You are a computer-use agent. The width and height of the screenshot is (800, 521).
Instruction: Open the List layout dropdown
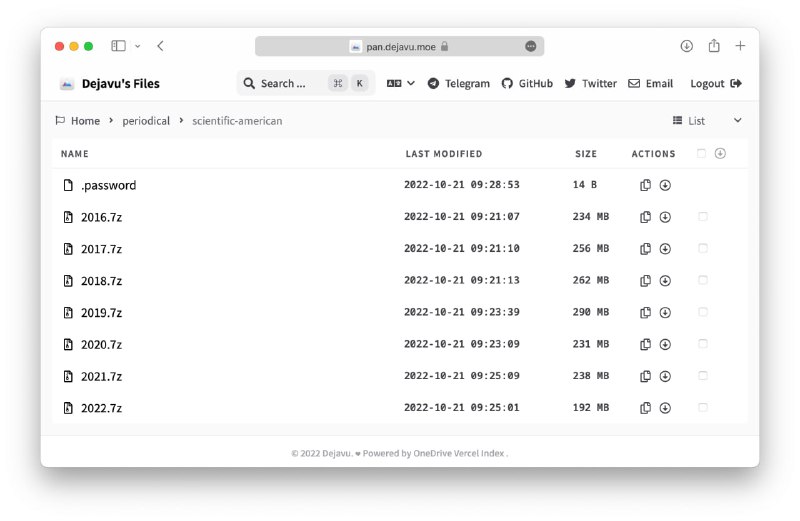tap(707, 120)
